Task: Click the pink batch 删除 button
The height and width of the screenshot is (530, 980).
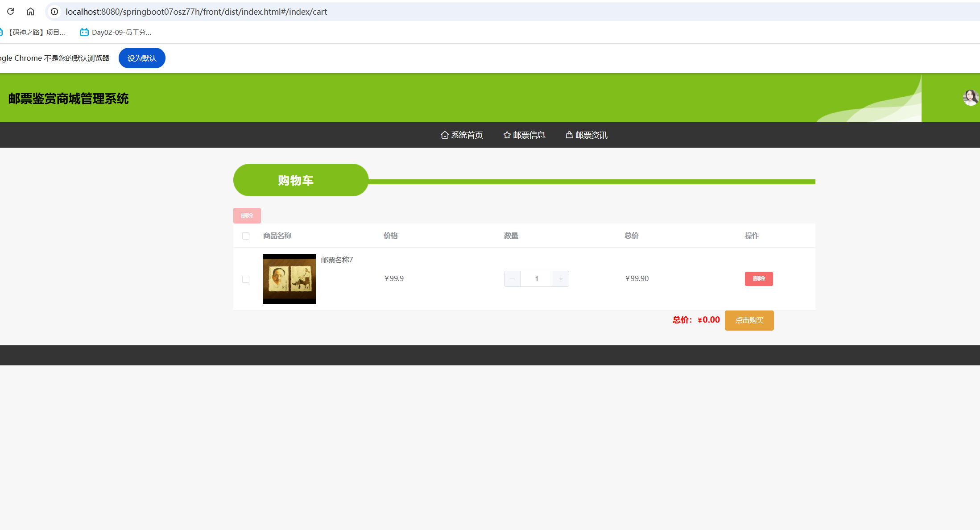Action: (247, 216)
